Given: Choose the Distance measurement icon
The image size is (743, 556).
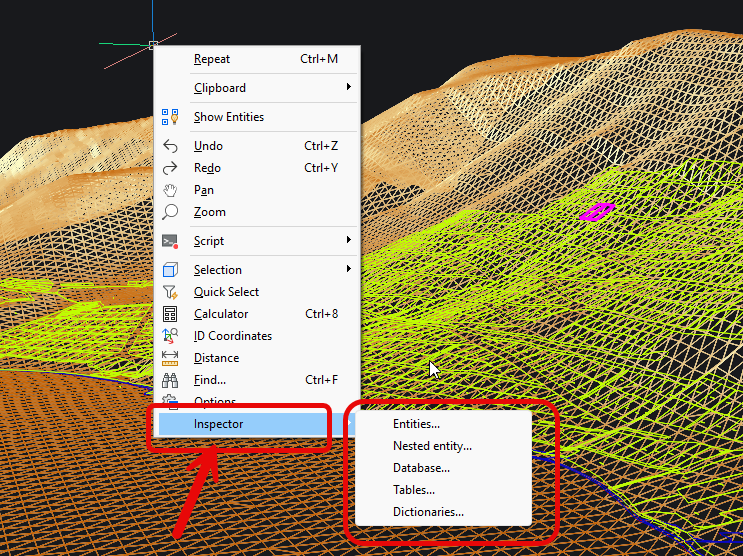Looking at the screenshot, I should 170,358.
